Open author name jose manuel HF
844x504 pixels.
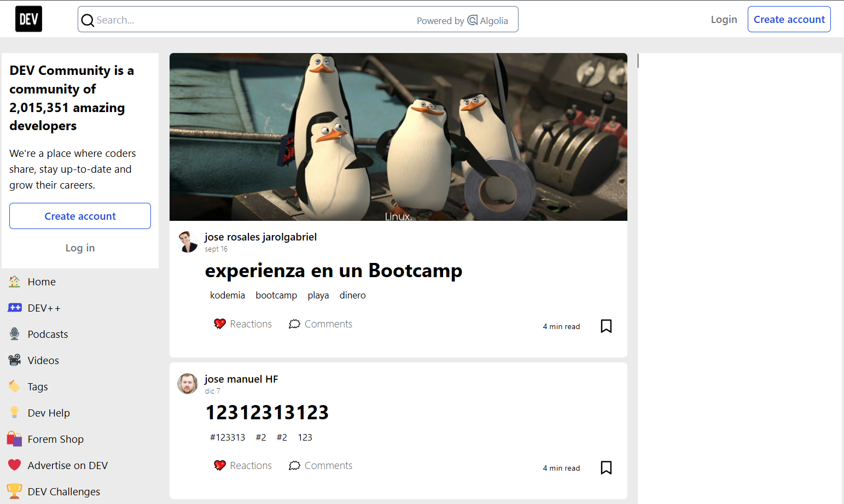pyautogui.click(x=241, y=379)
